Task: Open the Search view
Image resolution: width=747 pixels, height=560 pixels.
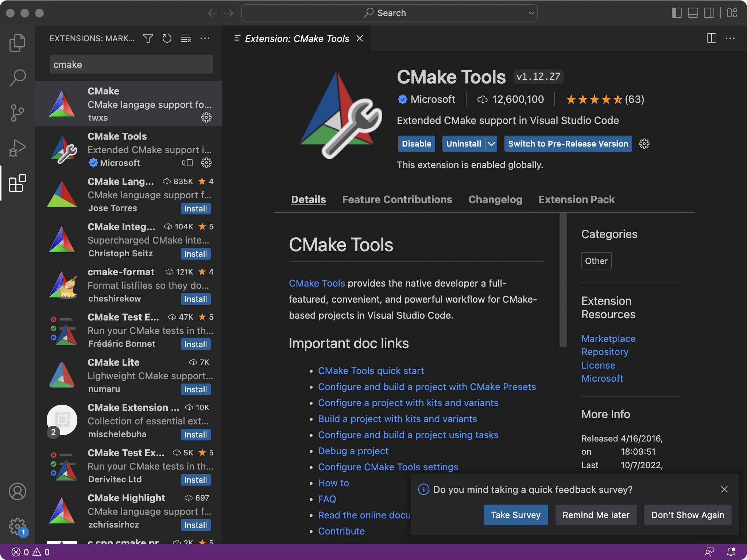Action: point(17,78)
